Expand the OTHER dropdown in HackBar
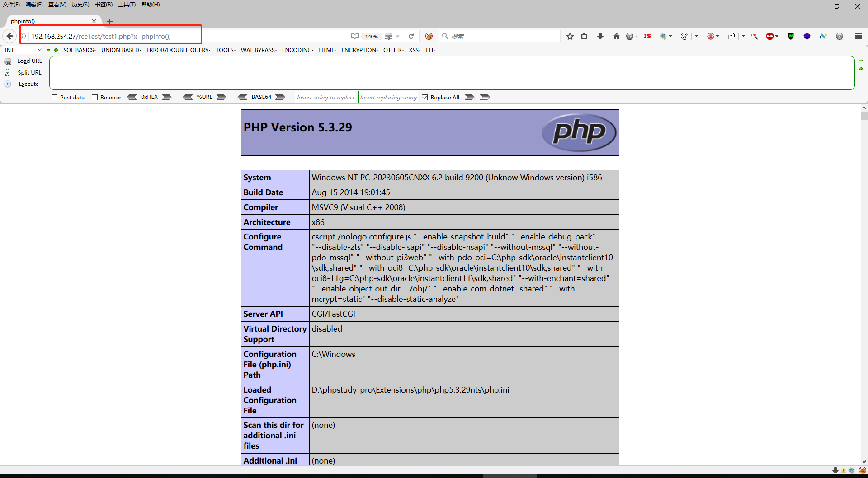The image size is (868, 478). coord(394,50)
